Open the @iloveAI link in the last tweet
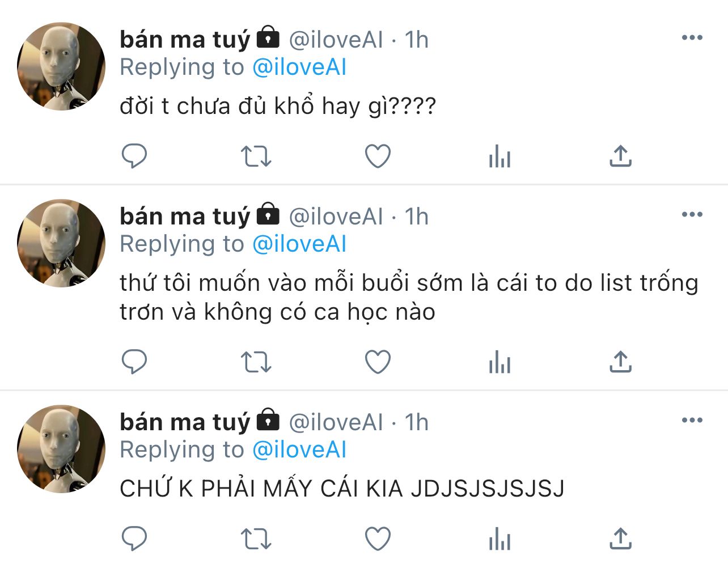 (299, 450)
